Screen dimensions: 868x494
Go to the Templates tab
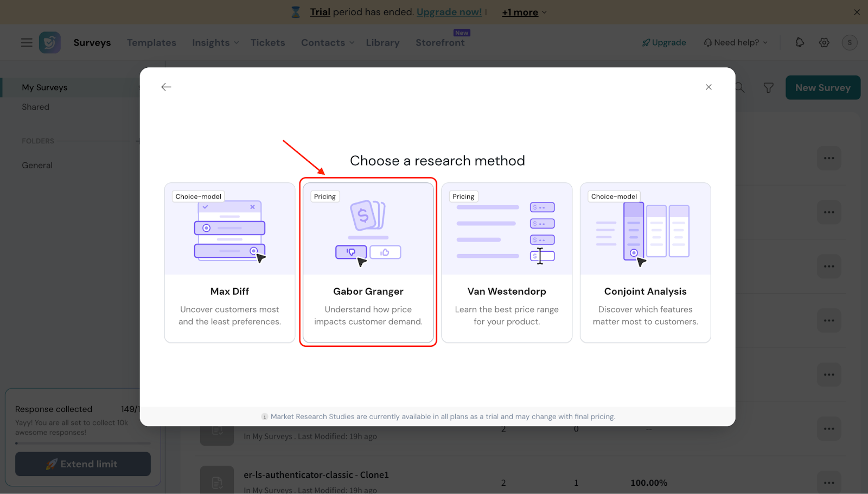pos(151,42)
